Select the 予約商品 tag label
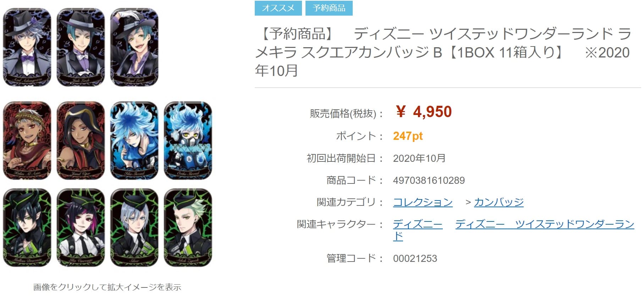 point(329,8)
